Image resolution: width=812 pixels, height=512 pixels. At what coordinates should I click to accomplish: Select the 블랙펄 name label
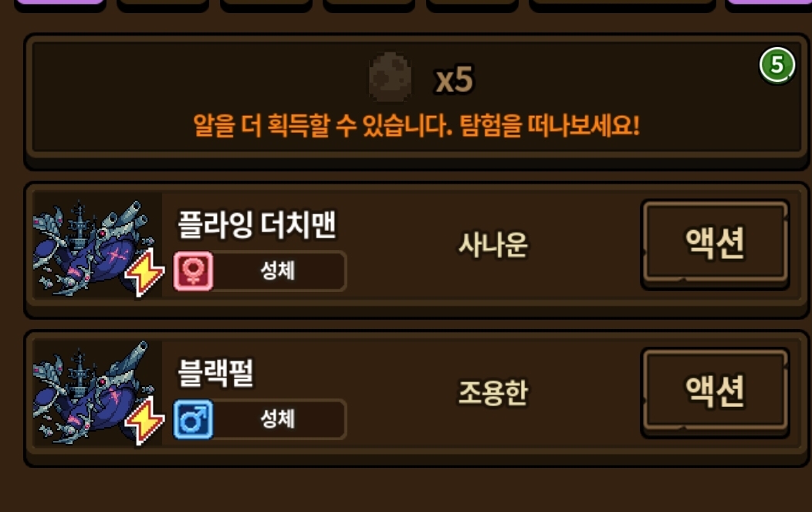[215, 372]
